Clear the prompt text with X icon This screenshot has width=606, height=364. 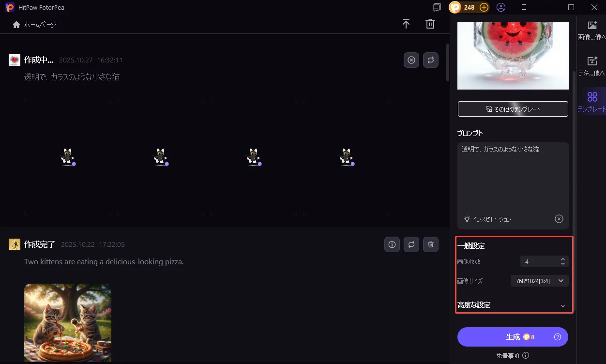(x=559, y=219)
